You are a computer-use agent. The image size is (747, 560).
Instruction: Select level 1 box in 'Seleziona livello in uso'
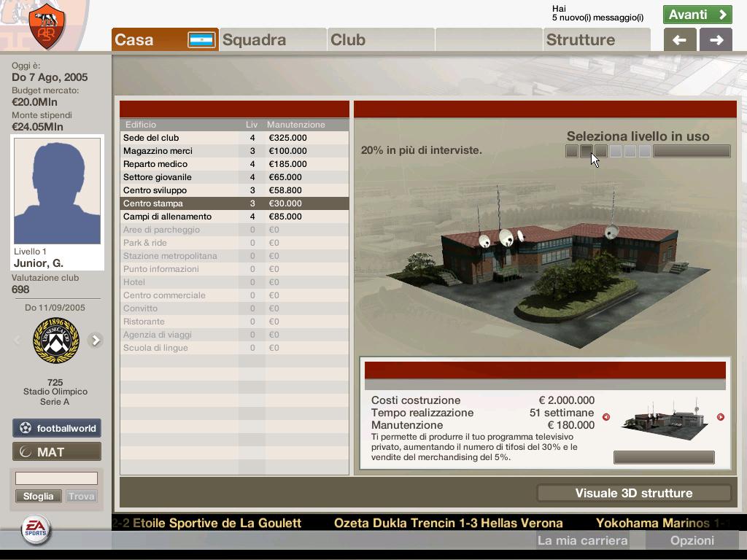tap(572, 151)
